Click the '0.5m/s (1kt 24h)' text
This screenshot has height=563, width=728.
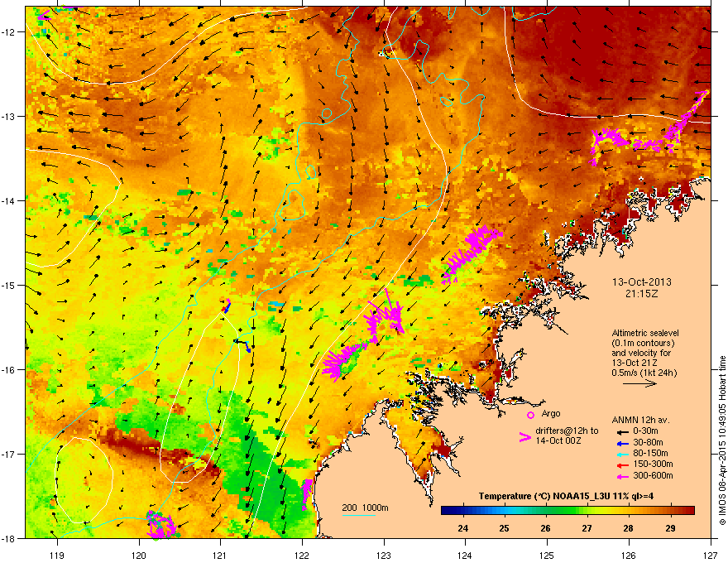(644, 373)
